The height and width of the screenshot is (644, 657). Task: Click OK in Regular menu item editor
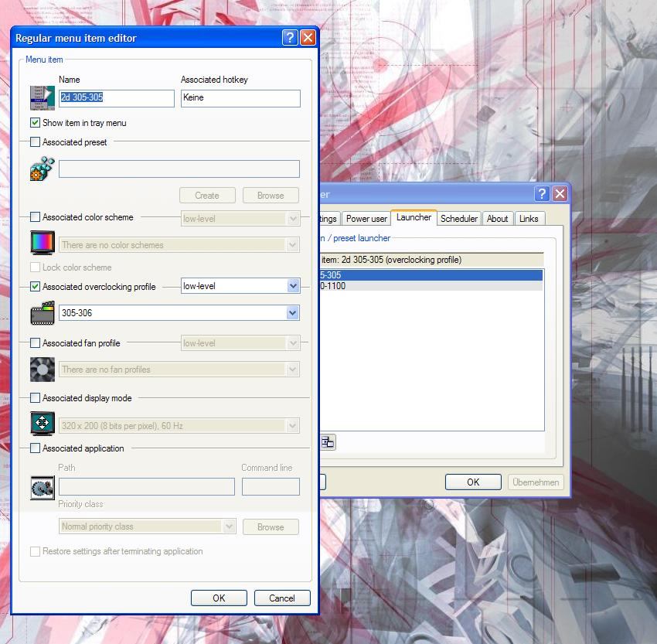point(219,598)
